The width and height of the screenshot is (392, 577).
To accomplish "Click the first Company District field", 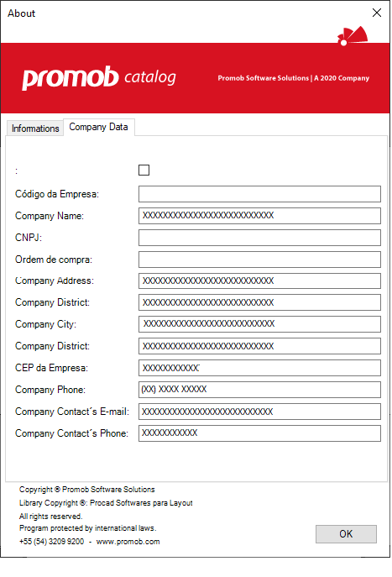I will tap(259, 302).
